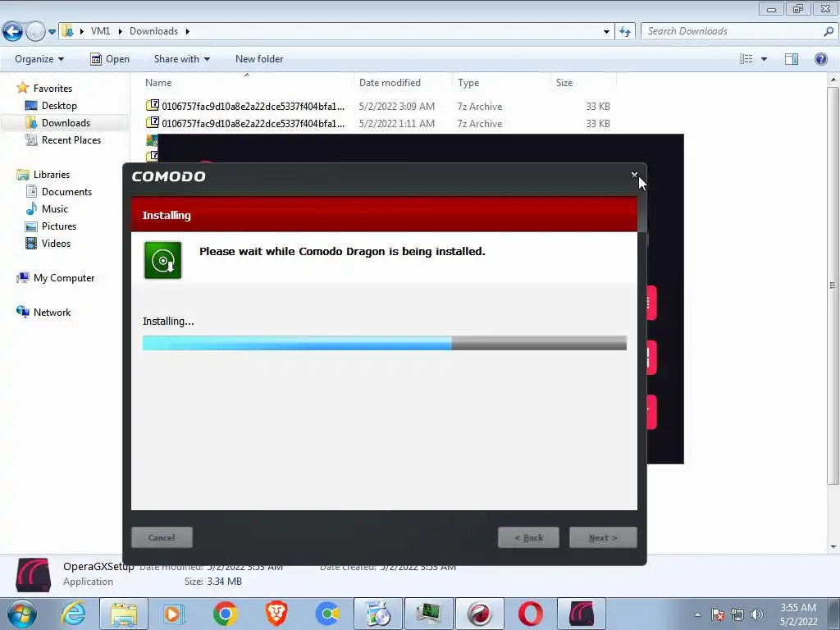Viewport: 840px width, 630px height.
Task: Click the green installer disc icon
Action: pyautogui.click(x=163, y=260)
